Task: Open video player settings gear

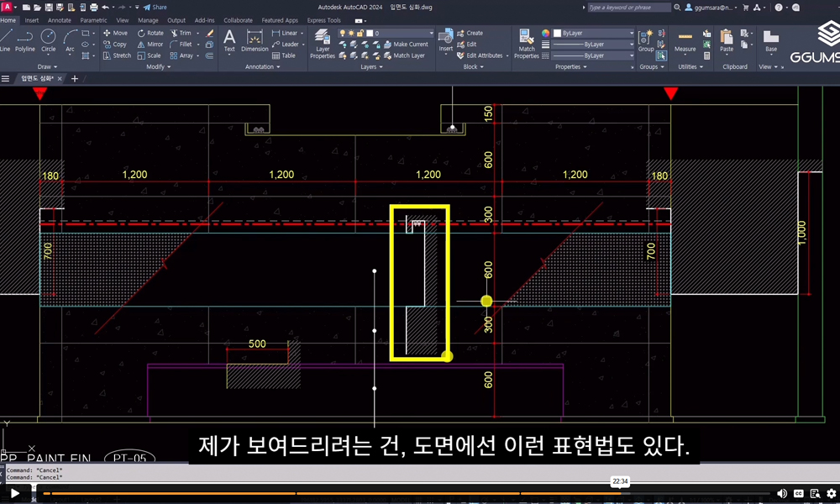Action: point(831,493)
